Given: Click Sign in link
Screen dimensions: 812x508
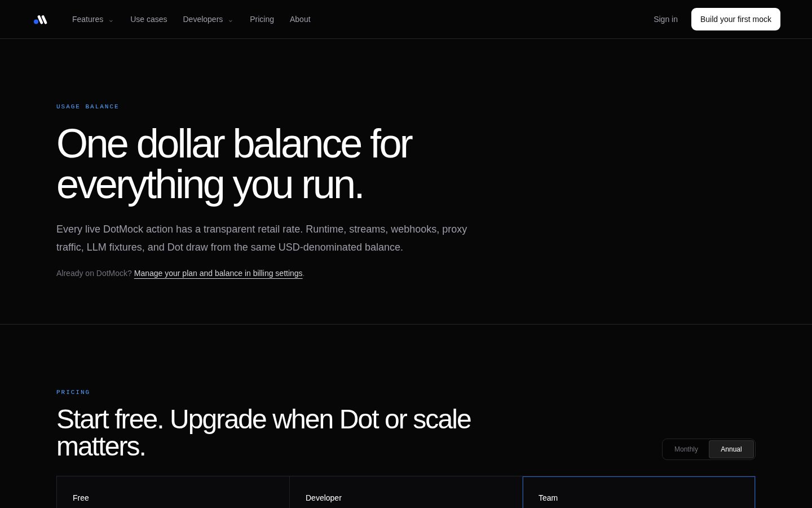Looking at the screenshot, I should click(x=665, y=19).
